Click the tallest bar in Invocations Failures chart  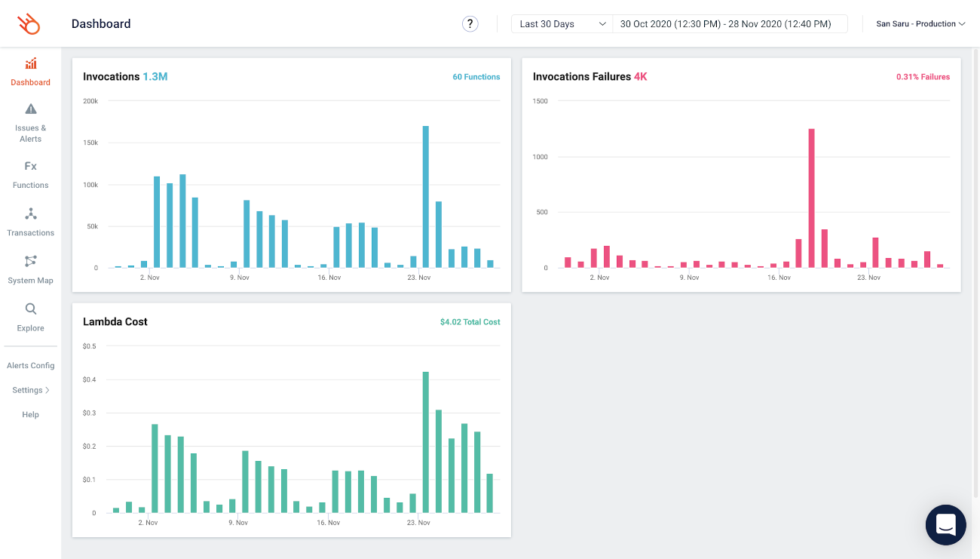click(x=812, y=198)
